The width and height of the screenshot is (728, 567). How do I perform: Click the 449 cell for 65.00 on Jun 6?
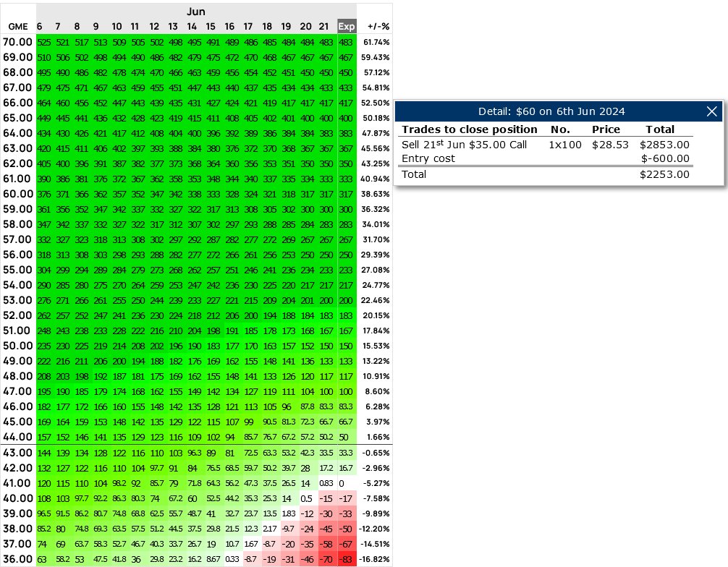(44, 118)
